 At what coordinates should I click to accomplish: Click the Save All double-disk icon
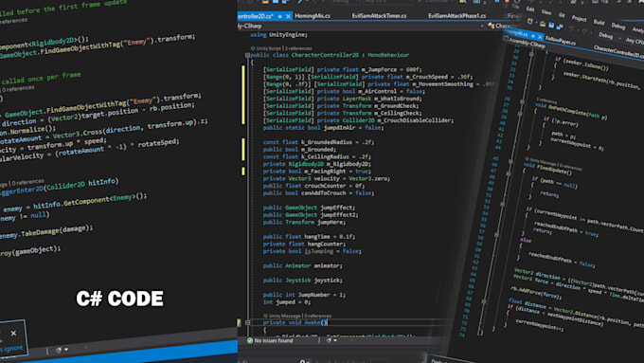tap(560, 27)
